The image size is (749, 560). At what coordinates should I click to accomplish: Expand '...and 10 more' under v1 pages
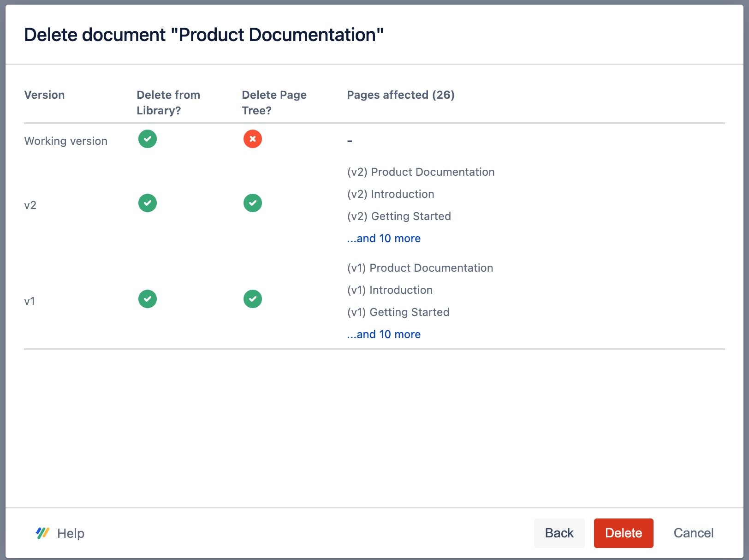pyautogui.click(x=384, y=334)
